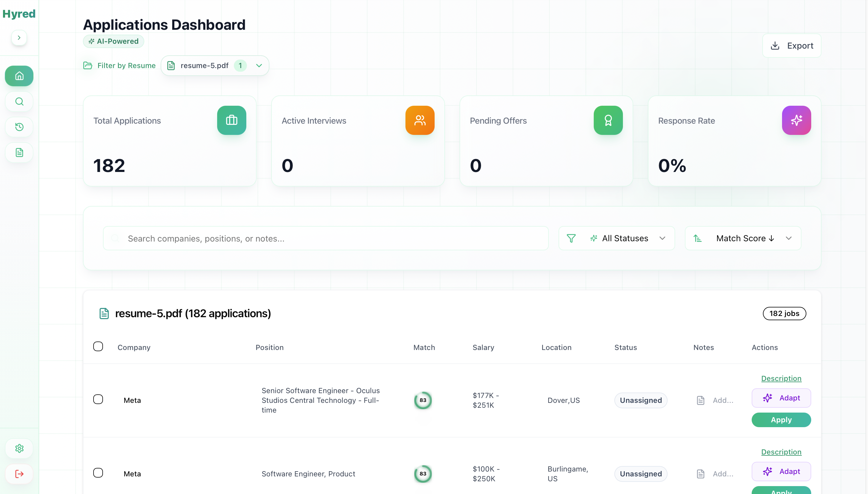The height and width of the screenshot is (494, 868).
Task: Click the AI-Powered badge
Action: click(x=113, y=41)
